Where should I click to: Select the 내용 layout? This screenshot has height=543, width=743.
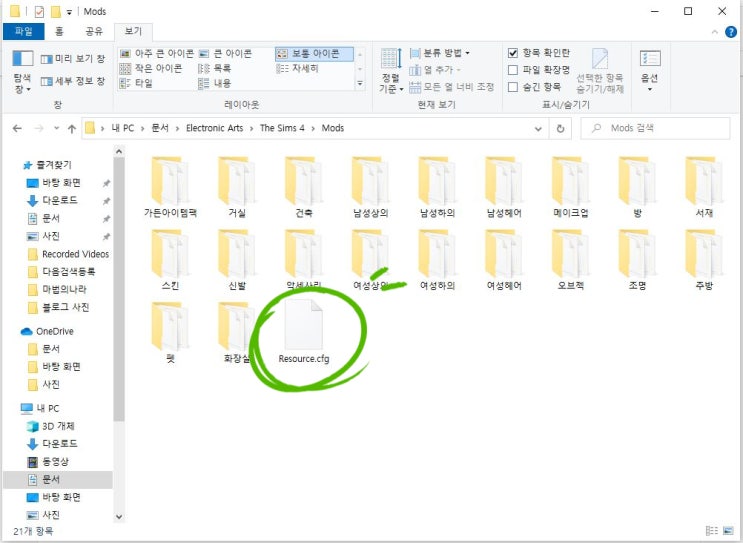(x=215, y=83)
